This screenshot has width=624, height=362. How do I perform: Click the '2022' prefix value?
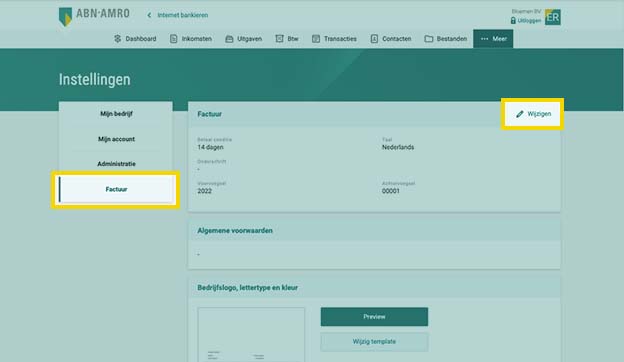205,191
